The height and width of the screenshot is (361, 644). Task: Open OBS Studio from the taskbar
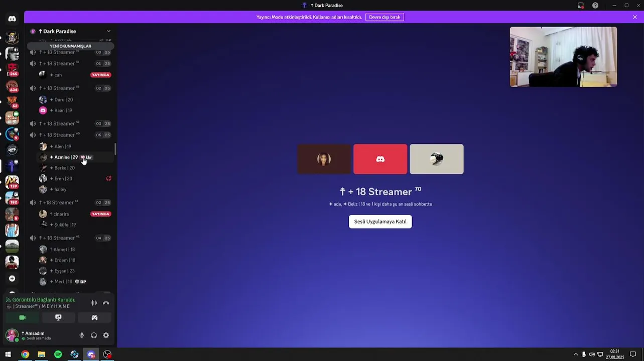tap(107, 354)
